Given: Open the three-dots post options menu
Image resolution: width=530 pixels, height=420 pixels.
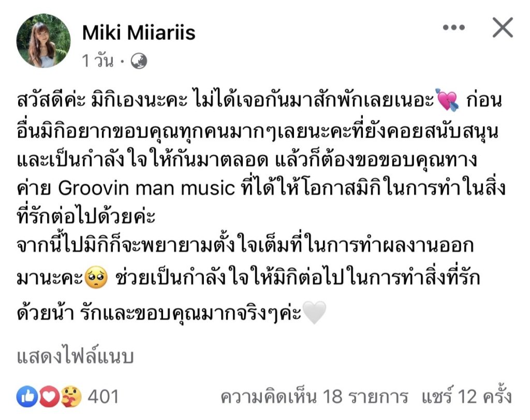Looking at the screenshot, I should click(454, 27).
